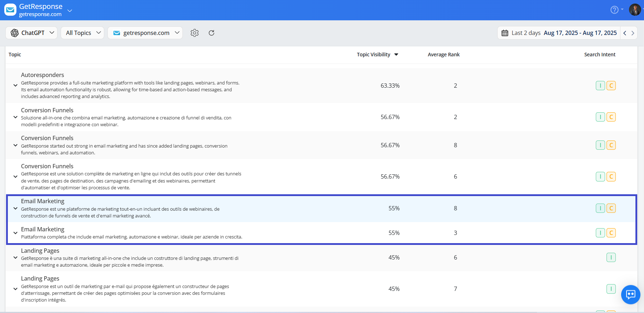
Task: Open the live chat widget
Action: coord(630,294)
